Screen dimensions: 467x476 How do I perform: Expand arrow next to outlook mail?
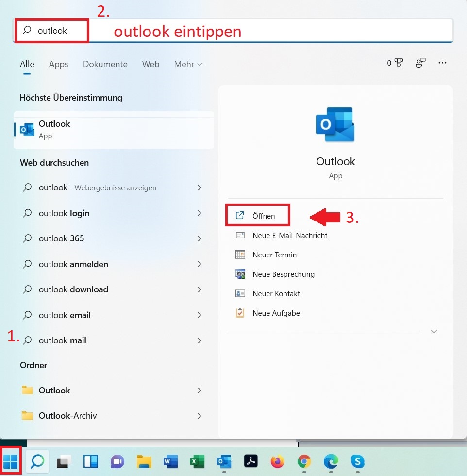pyautogui.click(x=200, y=340)
